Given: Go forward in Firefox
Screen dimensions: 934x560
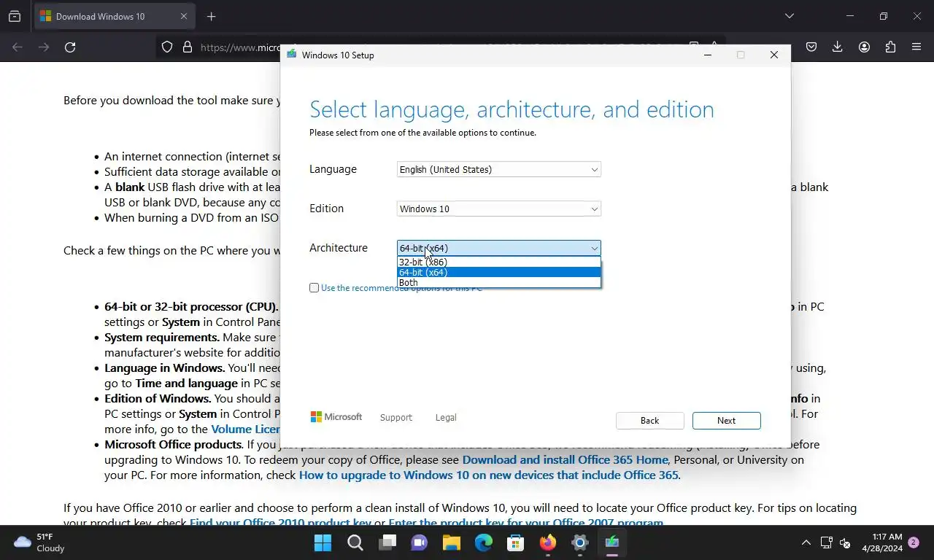Looking at the screenshot, I should (44, 47).
